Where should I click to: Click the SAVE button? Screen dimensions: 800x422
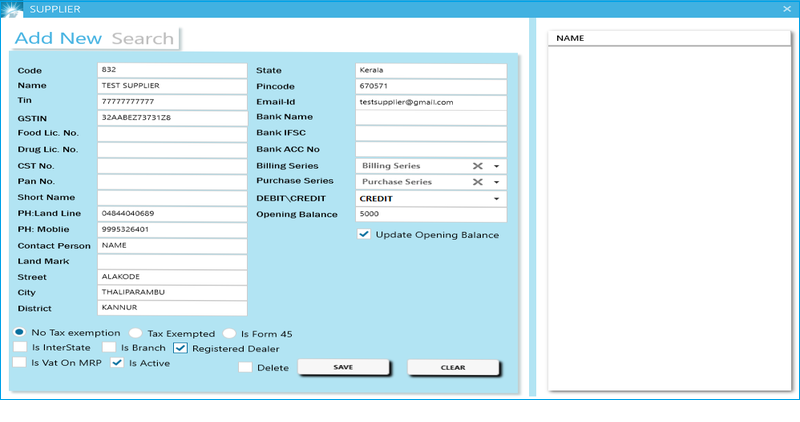coord(343,367)
